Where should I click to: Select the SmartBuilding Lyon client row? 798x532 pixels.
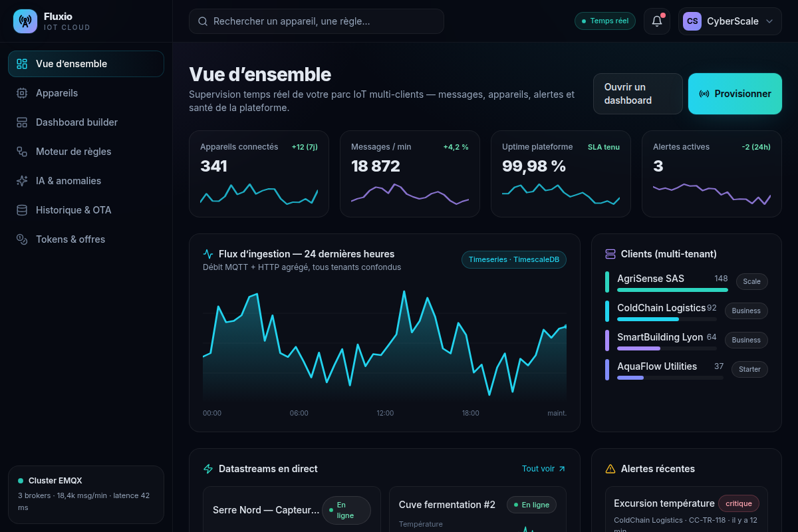coord(686,340)
